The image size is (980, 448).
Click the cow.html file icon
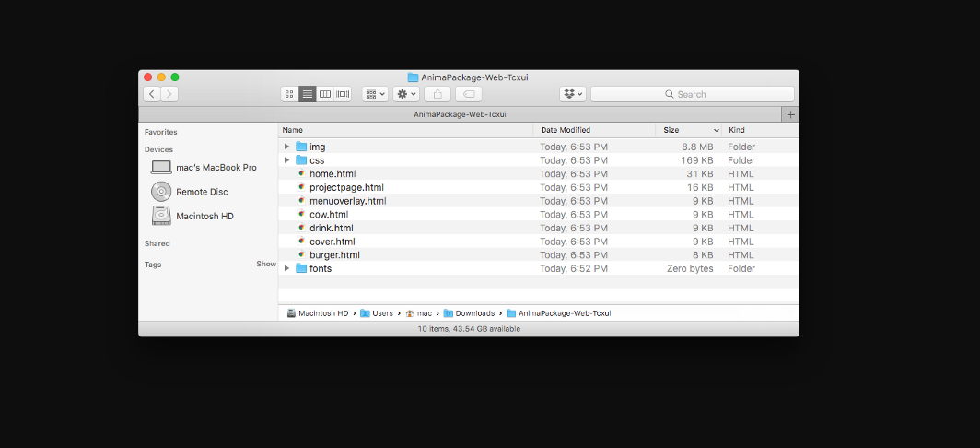(x=301, y=214)
